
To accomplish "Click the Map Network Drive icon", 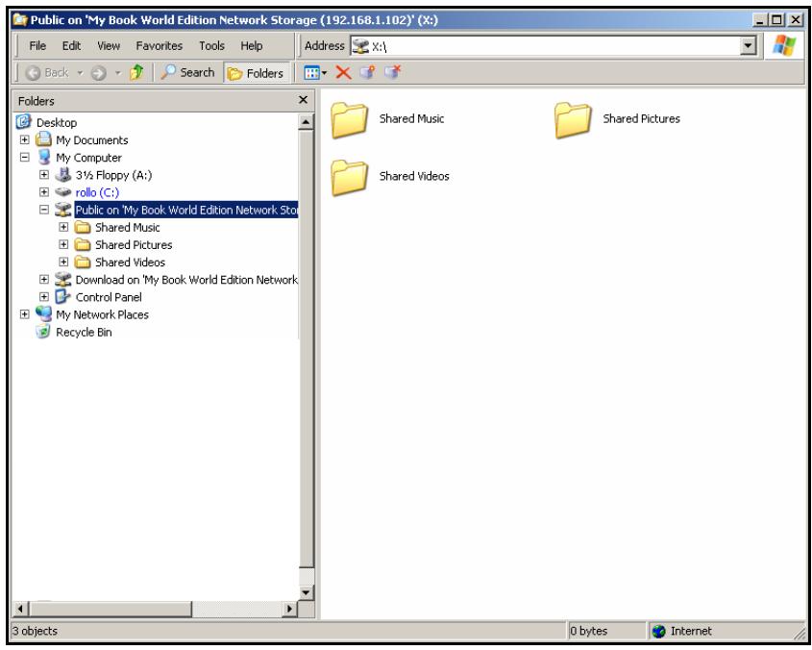I will 368,72.
